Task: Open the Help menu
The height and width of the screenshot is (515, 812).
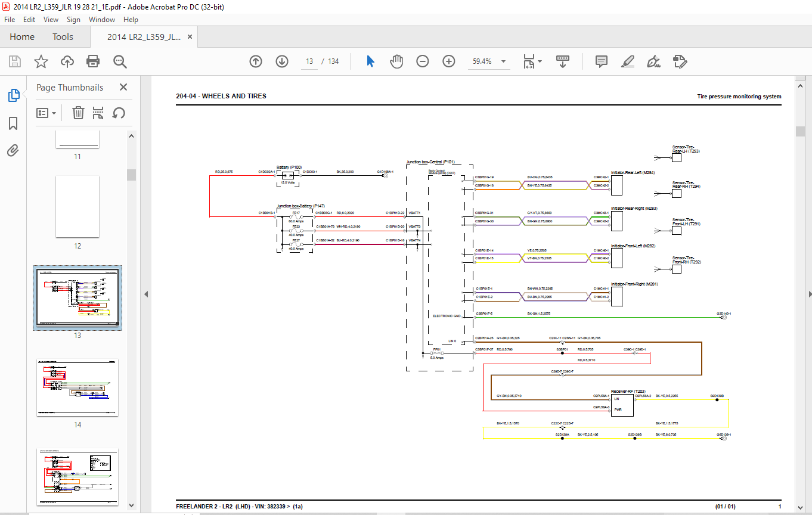Action: click(131, 20)
